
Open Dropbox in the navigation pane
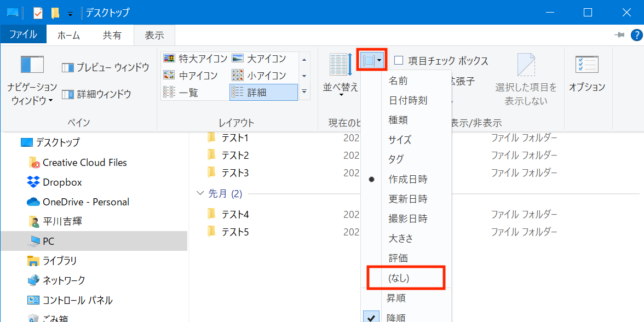pyautogui.click(x=62, y=182)
